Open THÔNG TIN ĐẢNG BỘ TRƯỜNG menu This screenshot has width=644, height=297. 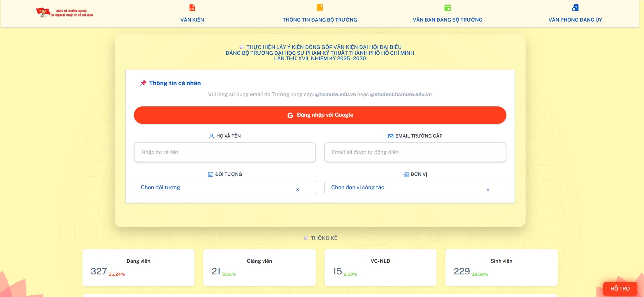320,20
